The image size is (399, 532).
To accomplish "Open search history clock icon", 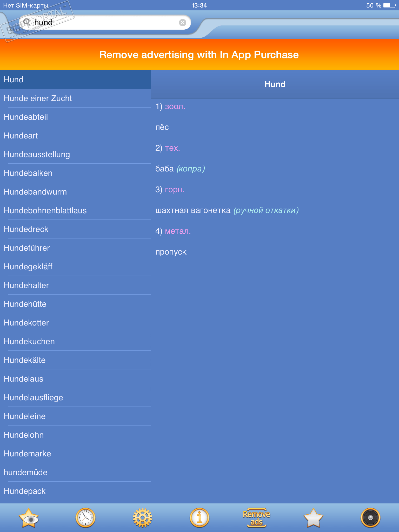I will tap(85, 518).
